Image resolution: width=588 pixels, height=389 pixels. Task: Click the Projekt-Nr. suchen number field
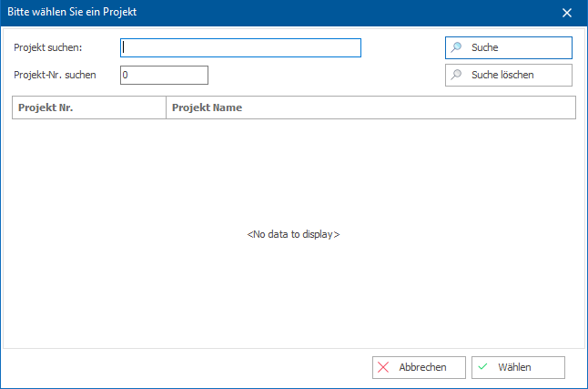pyautogui.click(x=164, y=75)
